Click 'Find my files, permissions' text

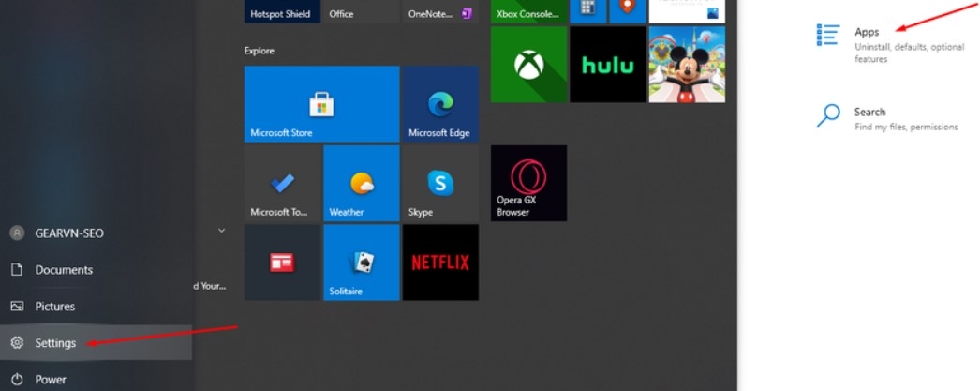pos(906,127)
